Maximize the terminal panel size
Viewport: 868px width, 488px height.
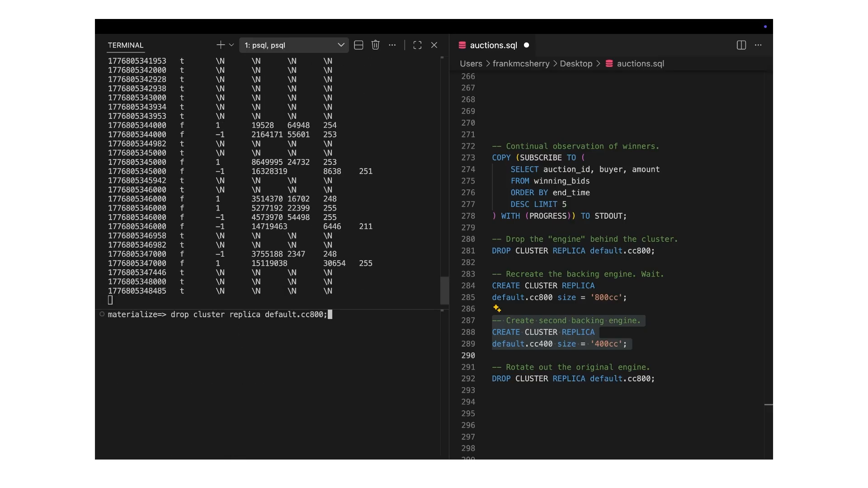coord(417,45)
